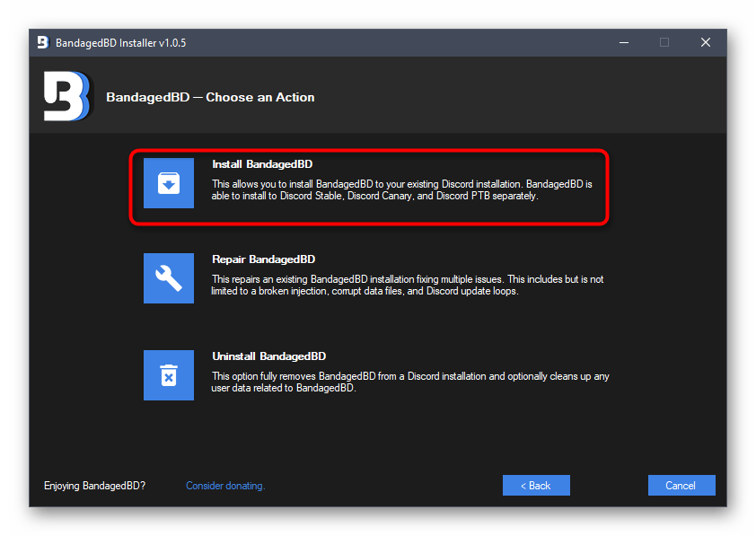Click the install description about Discord Stable, Canary, PTB
This screenshot has height=536, width=756.
(x=401, y=190)
